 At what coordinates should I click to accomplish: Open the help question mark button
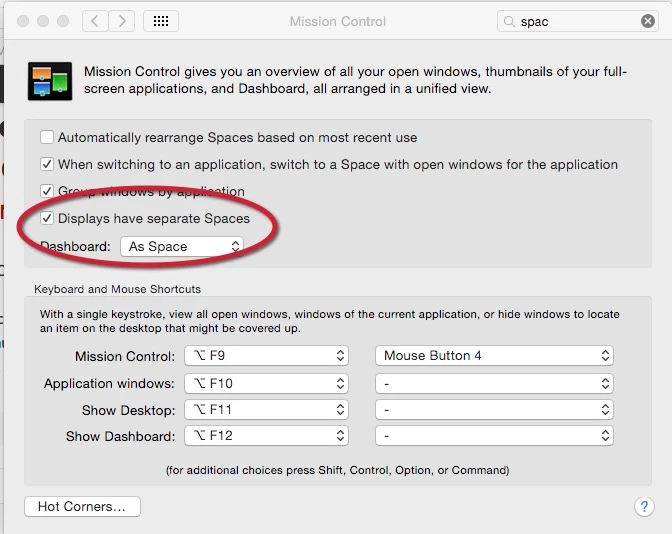pyautogui.click(x=644, y=507)
